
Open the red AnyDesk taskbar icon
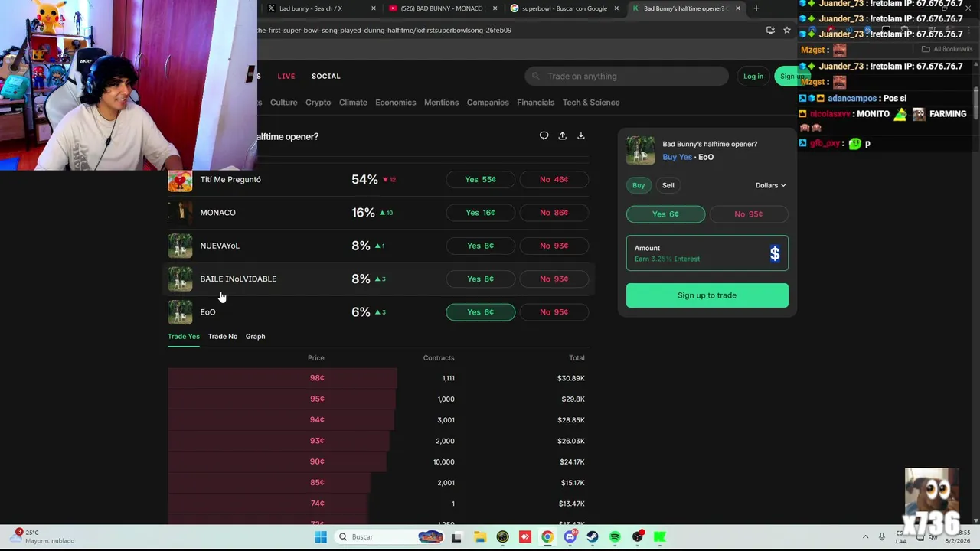[x=524, y=536]
